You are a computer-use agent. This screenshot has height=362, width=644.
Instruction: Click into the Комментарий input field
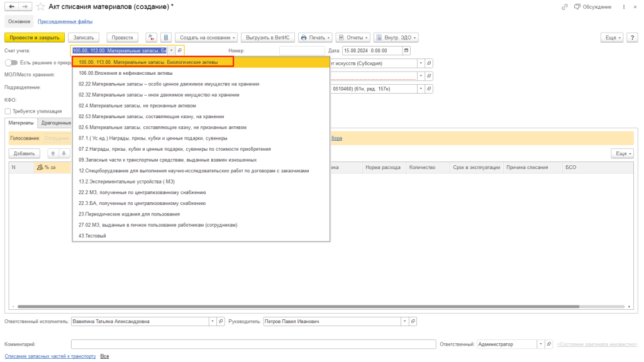253,344
